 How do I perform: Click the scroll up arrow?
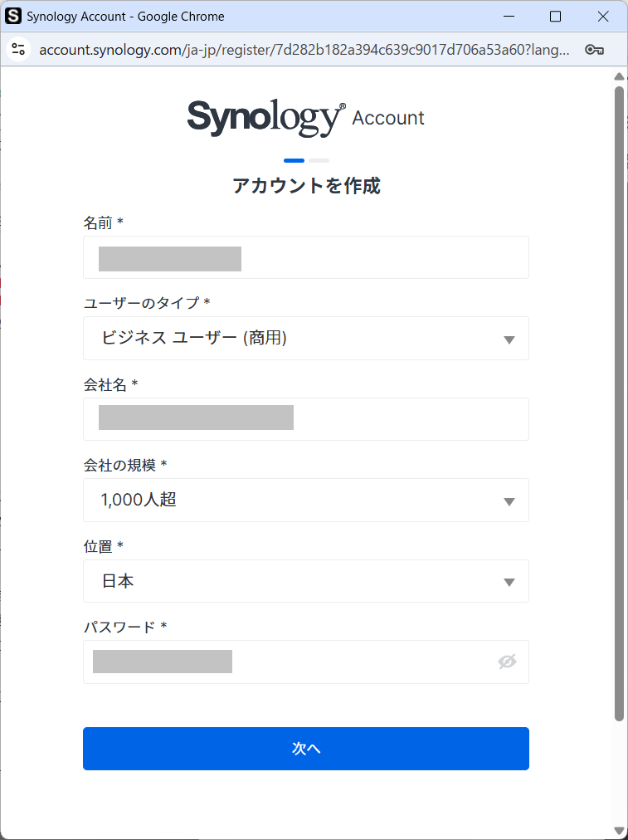[x=619, y=77]
